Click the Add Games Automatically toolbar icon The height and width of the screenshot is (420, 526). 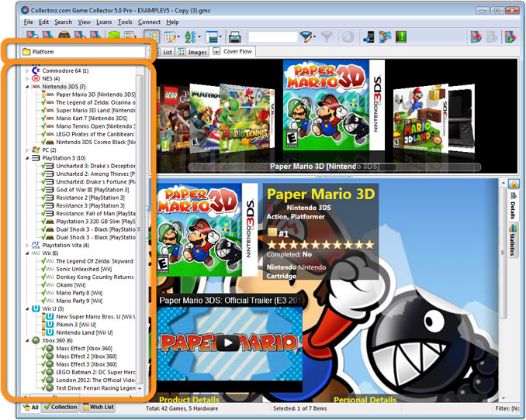[33, 36]
